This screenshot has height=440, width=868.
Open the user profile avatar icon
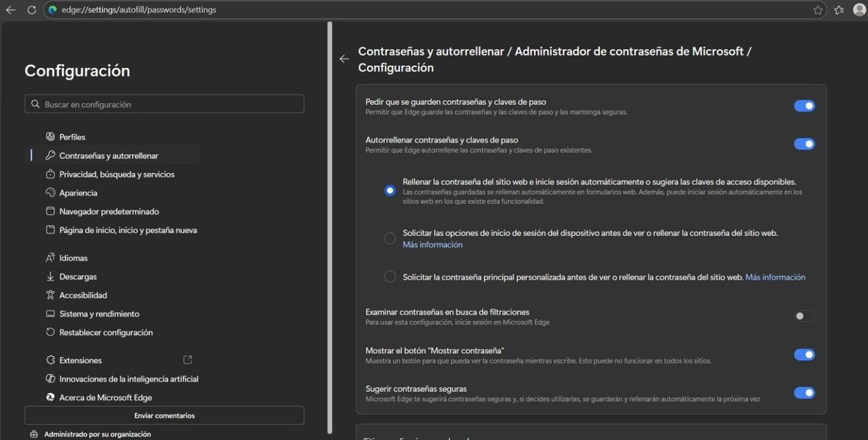(x=859, y=10)
